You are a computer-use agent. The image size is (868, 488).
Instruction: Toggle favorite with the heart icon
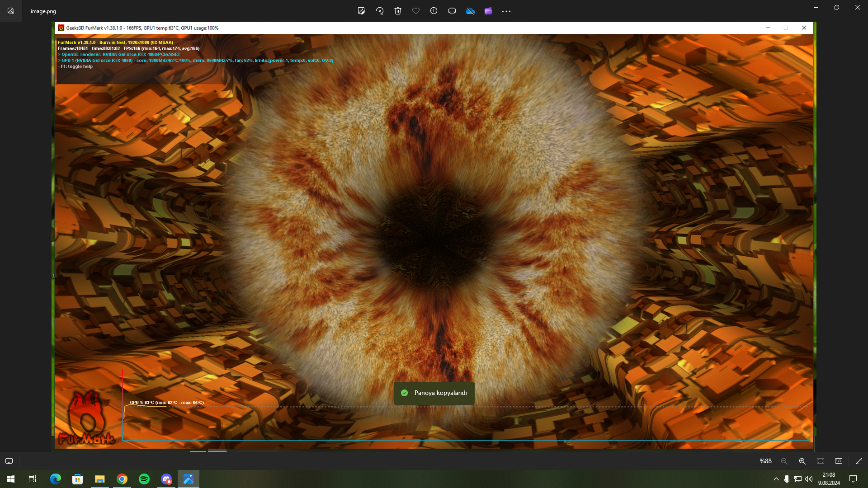pyautogui.click(x=416, y=11)
